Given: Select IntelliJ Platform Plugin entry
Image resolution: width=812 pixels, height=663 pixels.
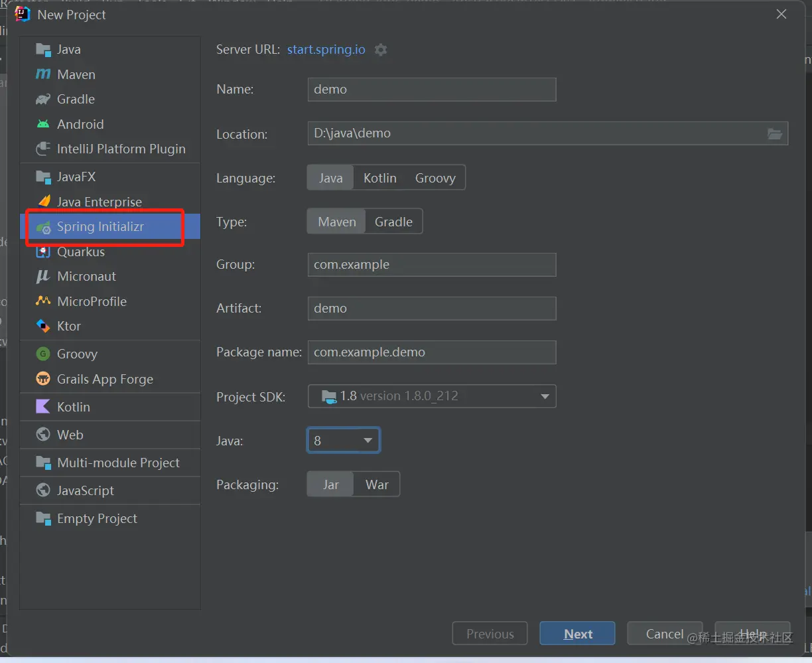Looking at the screenshot, I should 110,149.
